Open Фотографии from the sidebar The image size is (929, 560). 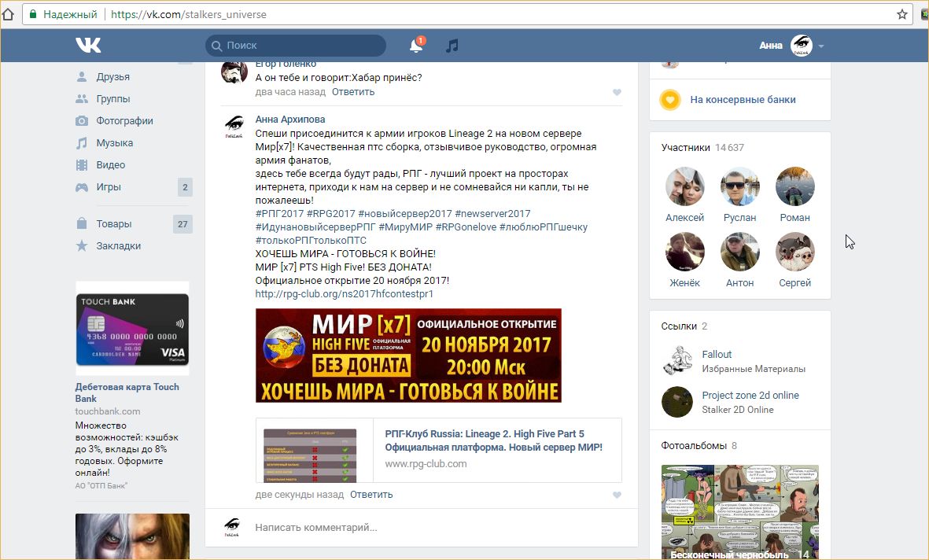[124, 121]
